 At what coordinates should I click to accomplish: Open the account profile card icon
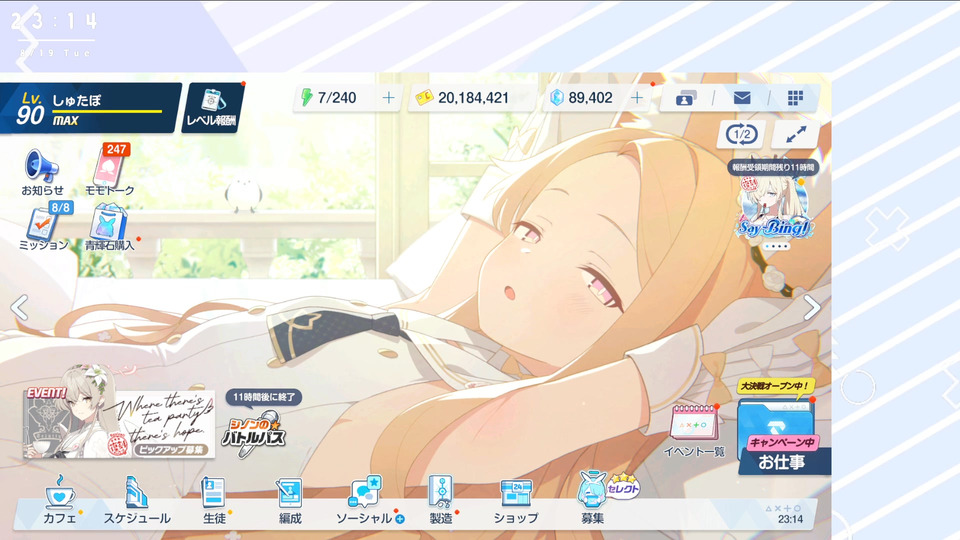pyautogui.click(x=686, y=98)
